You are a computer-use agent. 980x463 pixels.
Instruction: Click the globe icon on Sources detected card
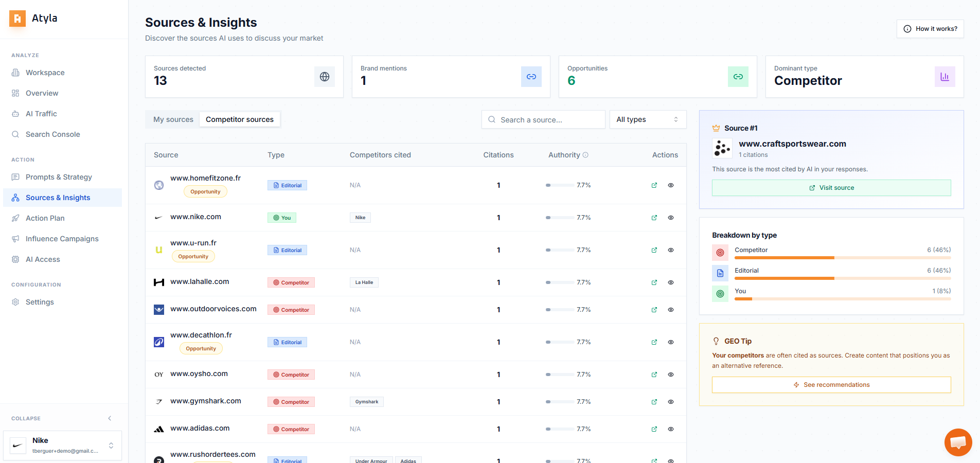[324, 76]
